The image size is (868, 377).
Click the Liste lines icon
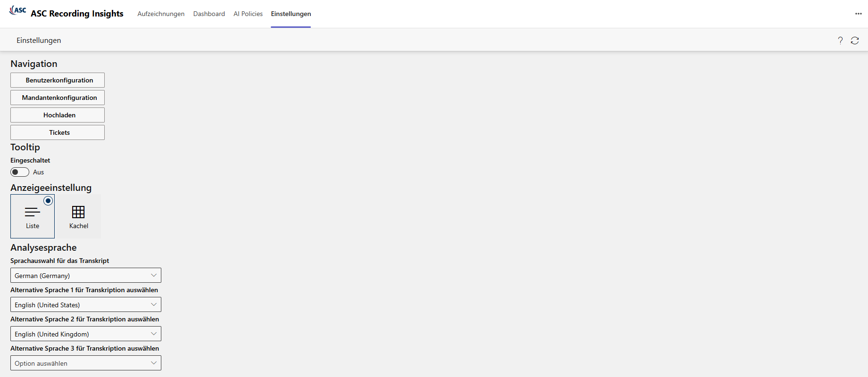(33, 212)
